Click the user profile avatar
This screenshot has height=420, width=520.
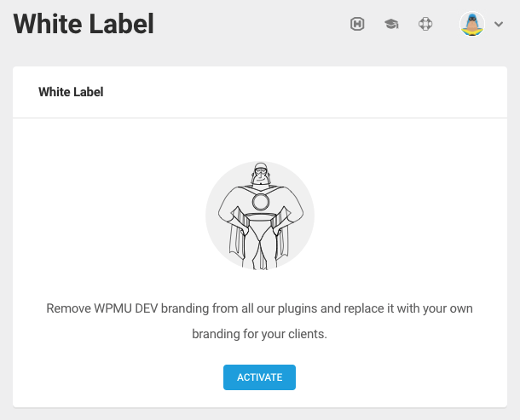pos(472,24)
